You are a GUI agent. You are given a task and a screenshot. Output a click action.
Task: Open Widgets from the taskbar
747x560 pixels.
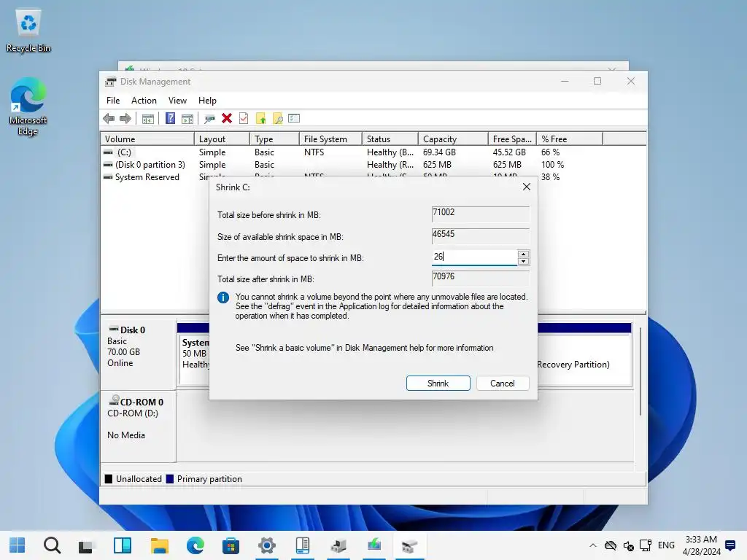(123, 545)
